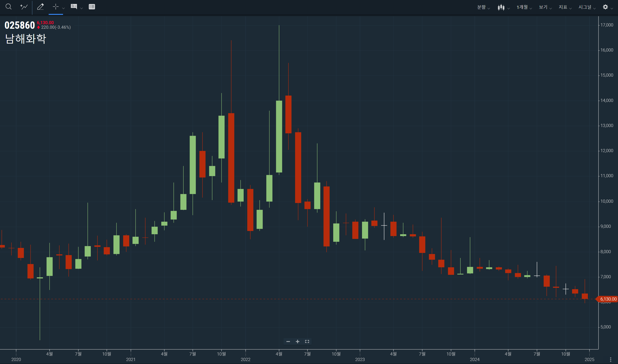Open the three-dot menu at bottom right
This screenshot has height=364, width=618.
611,360
